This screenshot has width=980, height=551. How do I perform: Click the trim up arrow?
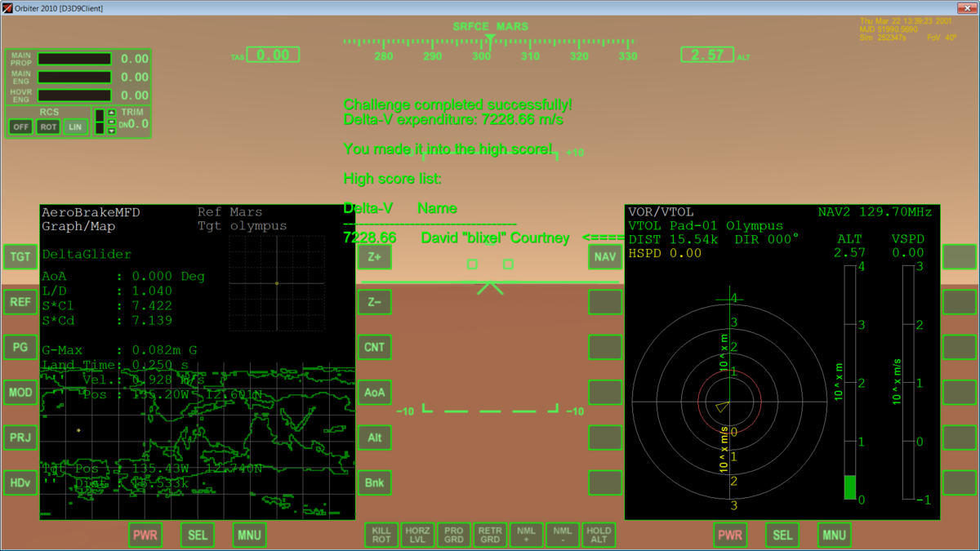coord(112,113)
